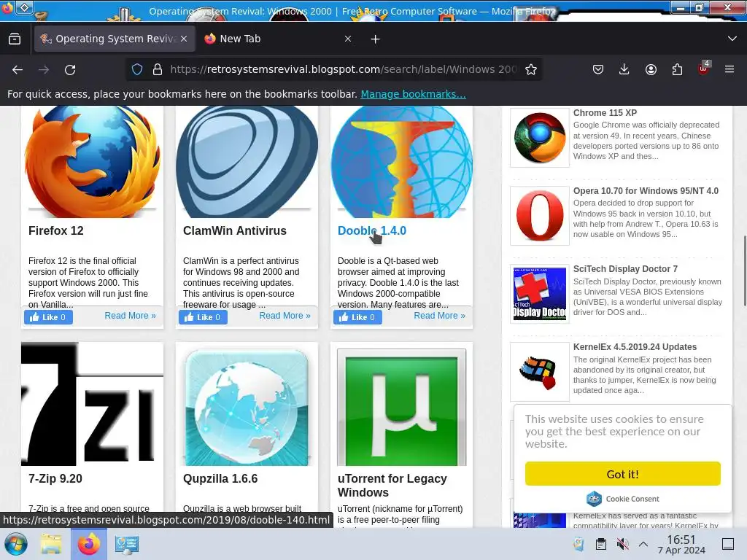Click the Opera logo sidebar icon
This screenshot has height=560, width=747.
[x=539, y=216]
